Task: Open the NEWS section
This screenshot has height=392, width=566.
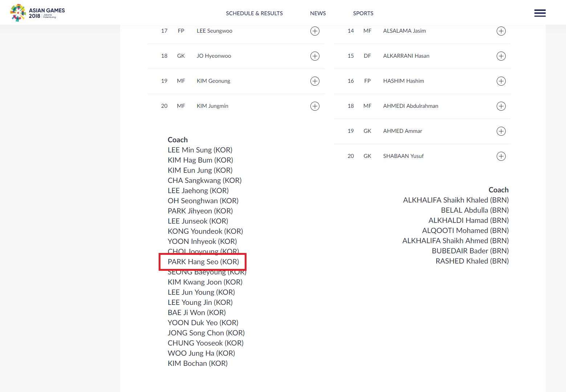Action: pyautogui.click(x=318, y=13)
